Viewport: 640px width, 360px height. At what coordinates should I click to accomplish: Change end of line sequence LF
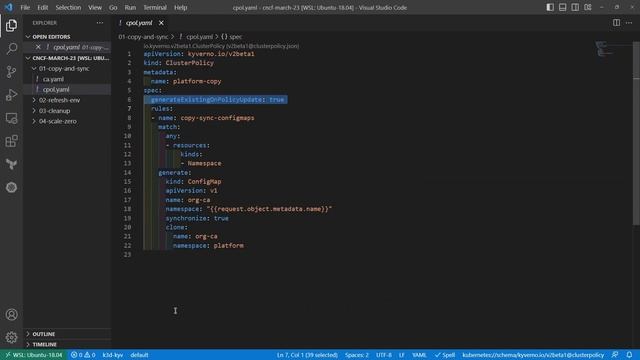point(402,355)
